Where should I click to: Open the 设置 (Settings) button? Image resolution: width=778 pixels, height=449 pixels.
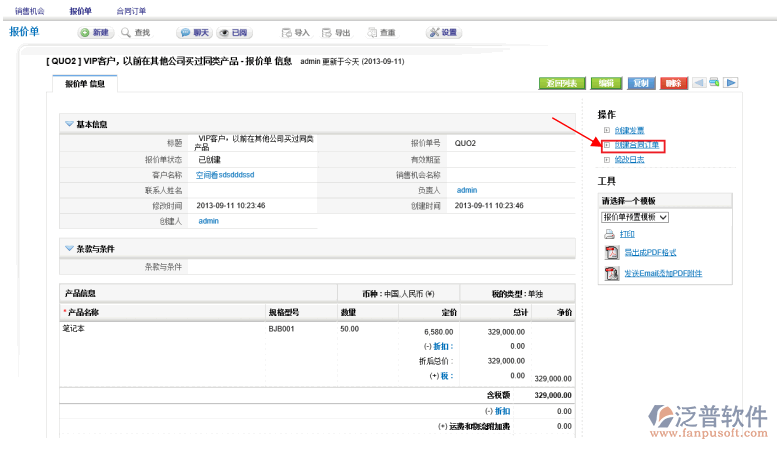click(443, 33)
